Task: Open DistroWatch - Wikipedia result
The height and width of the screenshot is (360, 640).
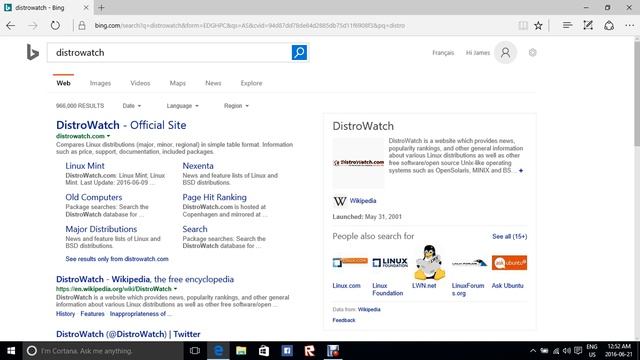Action: point(145,279)
